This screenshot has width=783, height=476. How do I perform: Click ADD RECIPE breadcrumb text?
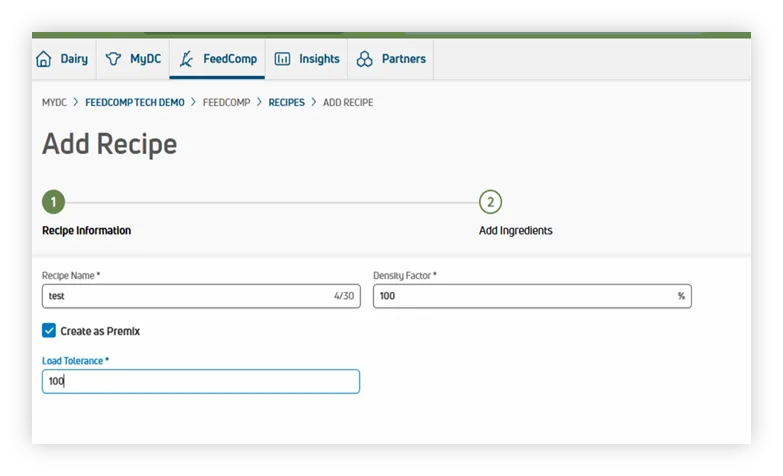tap(348, 102)
